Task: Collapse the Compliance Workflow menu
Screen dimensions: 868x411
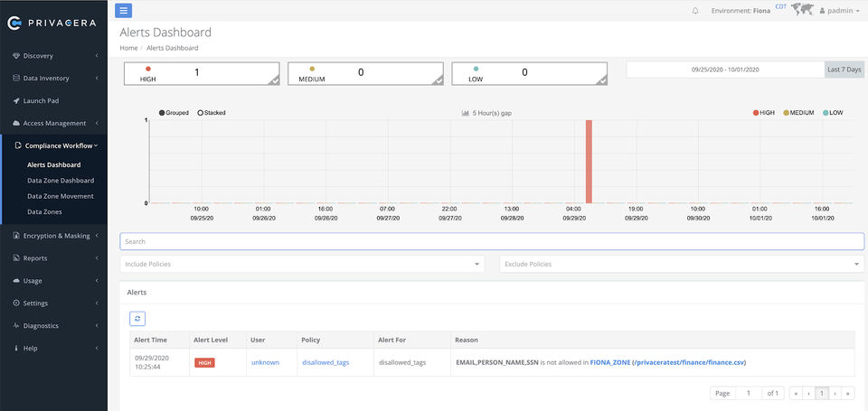Action: (x=53, y=146)
